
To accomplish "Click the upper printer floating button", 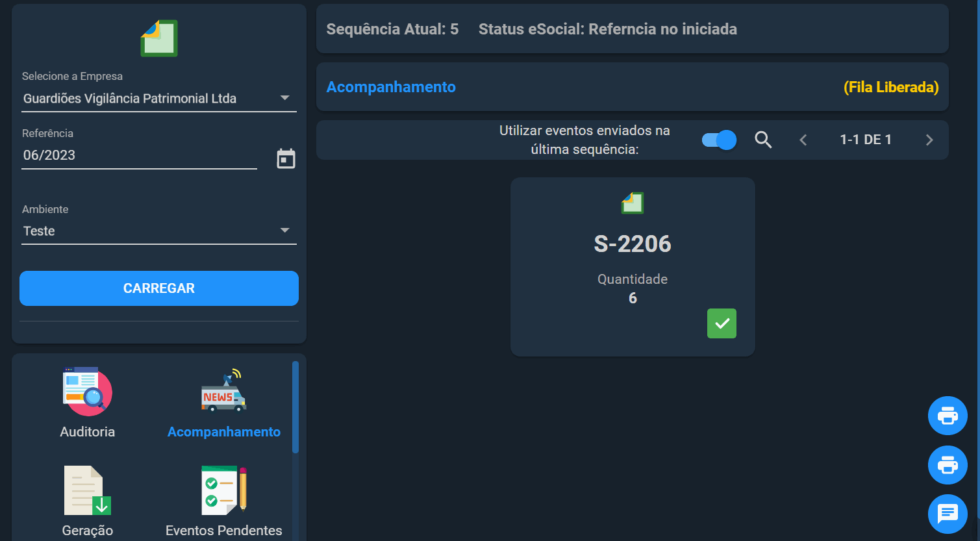I will [x=948, y=416].
